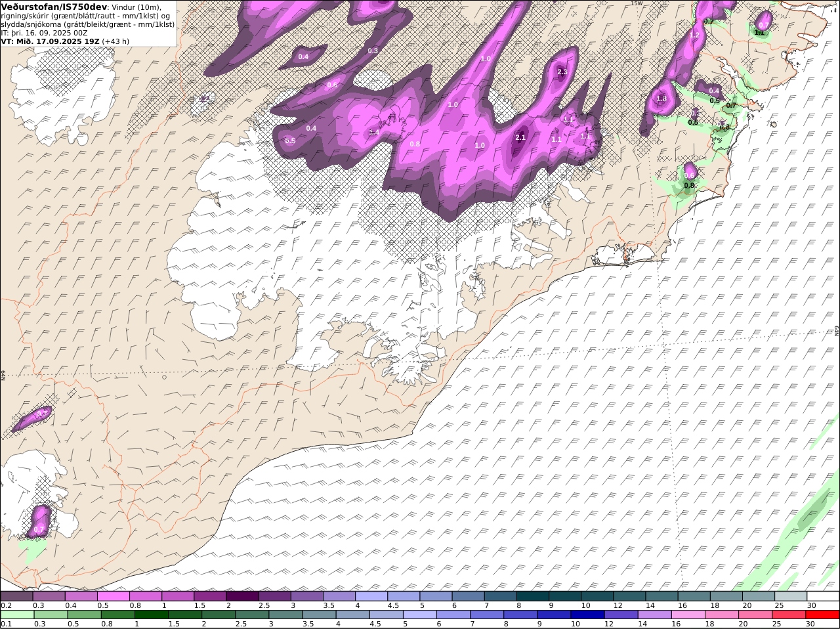Click the 25 label under the upper legend

[779, 605]
